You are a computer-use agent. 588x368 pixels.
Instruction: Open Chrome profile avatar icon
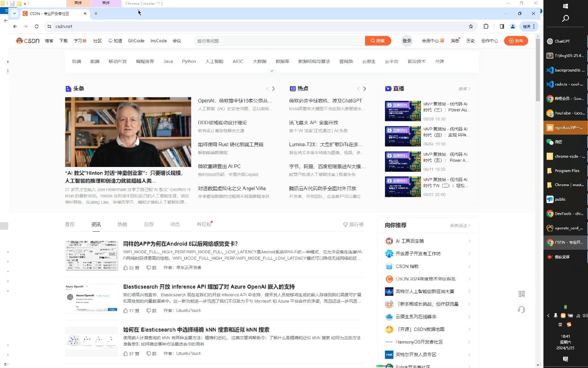[513, 26]
